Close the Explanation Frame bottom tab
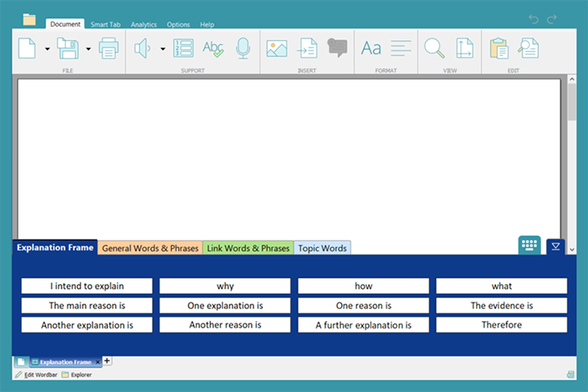Image resolution: width=588 pixels, height=392 pixels. pyautogui.click(x=98, y=362)
